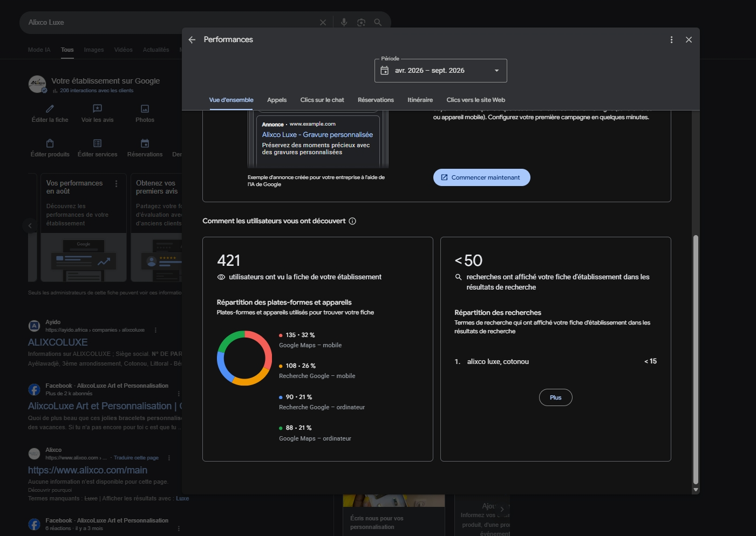The image size is (756, 536).
Task: Open the ALIXCOLUXE Ayido search result link
Action: (x=58, y=342)
